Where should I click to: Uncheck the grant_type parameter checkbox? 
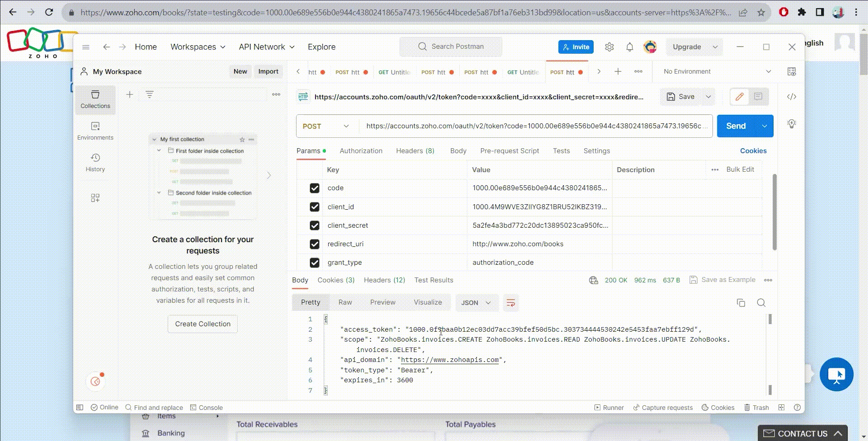click(x=315, y=263)
